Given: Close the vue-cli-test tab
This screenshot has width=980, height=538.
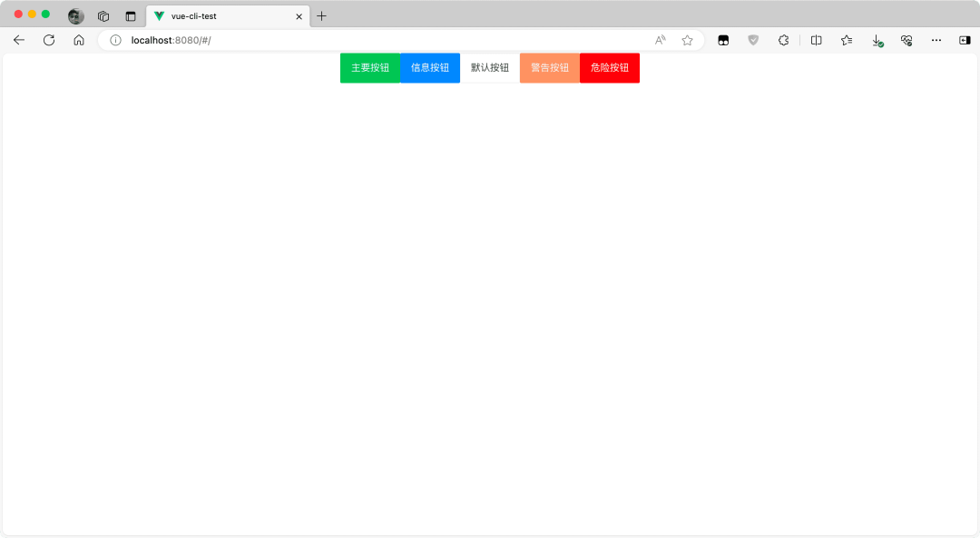Looking at the screenshot, I should point(299,17).
